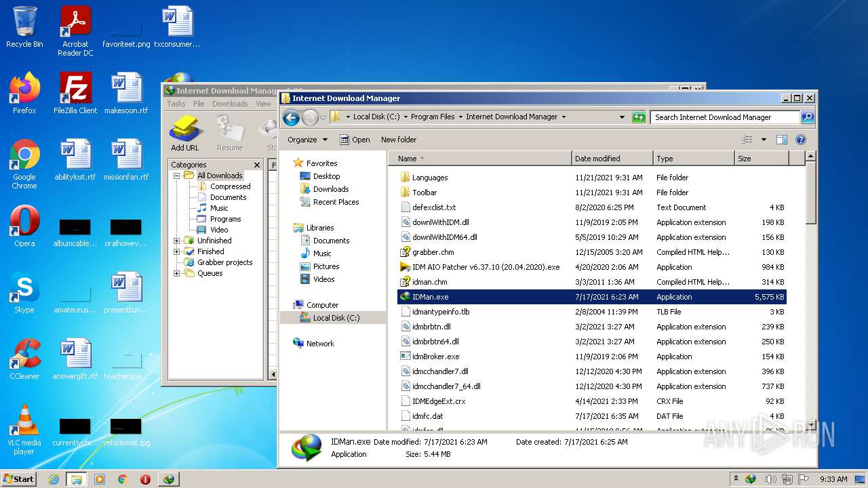Select Network in navigation pane
Screen dimensions: 868x488
click(320, 344)
